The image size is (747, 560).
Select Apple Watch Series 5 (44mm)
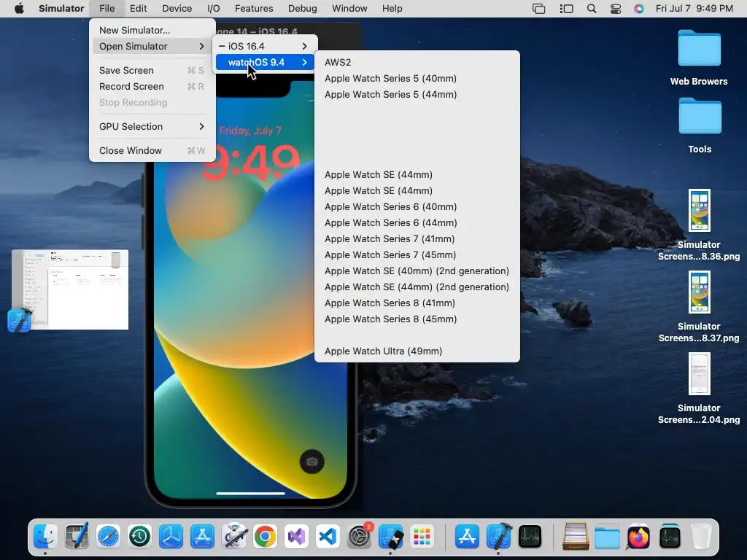[x=417, y=94]
